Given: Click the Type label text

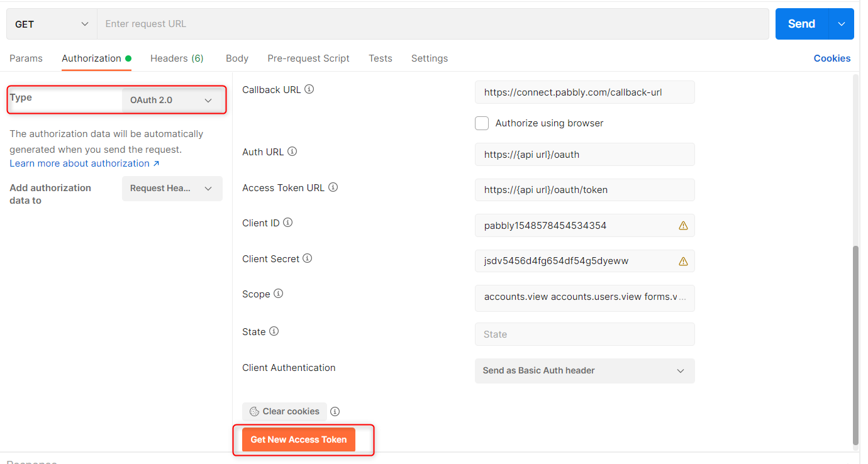Looking at the screenshot, I should pyautogui.click(x=21, y=97).
